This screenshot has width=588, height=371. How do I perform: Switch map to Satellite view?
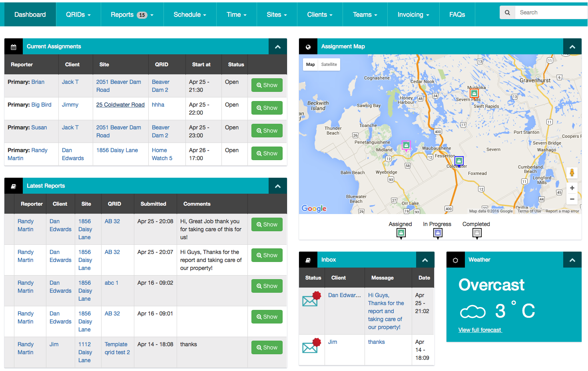pyautogui.click(x=329, y=64)
